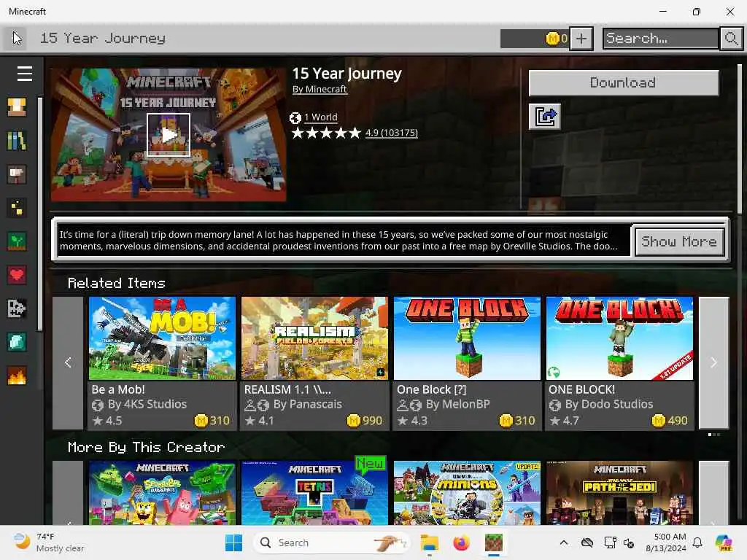The image size is (747, 560).
Task: Open the SpongeBob pack thumbnail
Action: pos(162,493)
